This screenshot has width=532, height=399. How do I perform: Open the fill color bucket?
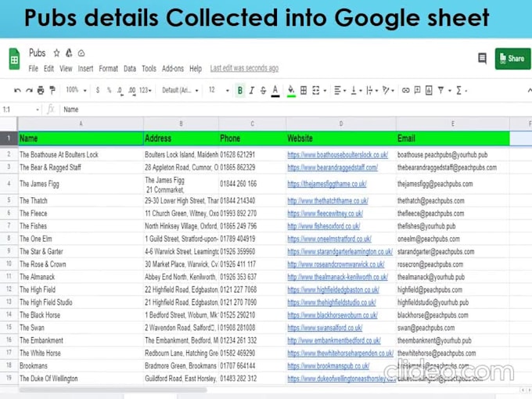(x=291, y=91)
